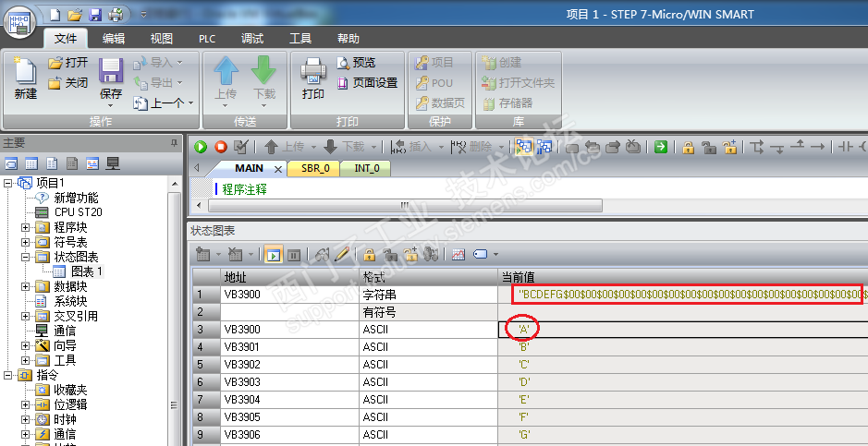Click the pause chart status button
Image resolution: width=868 pixels, height=446 pixels.
coord(293,255)
